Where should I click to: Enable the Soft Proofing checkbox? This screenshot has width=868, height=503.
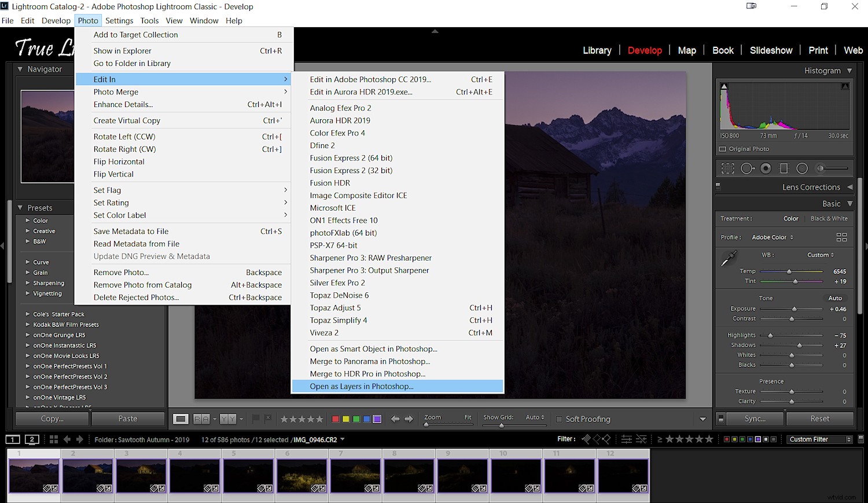559,419
